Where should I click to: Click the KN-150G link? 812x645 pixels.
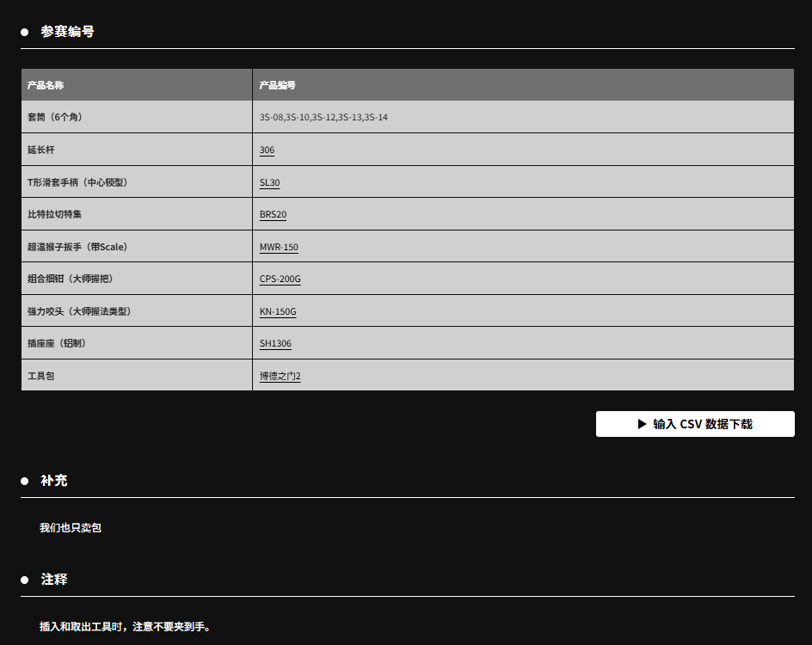(278, 311)
